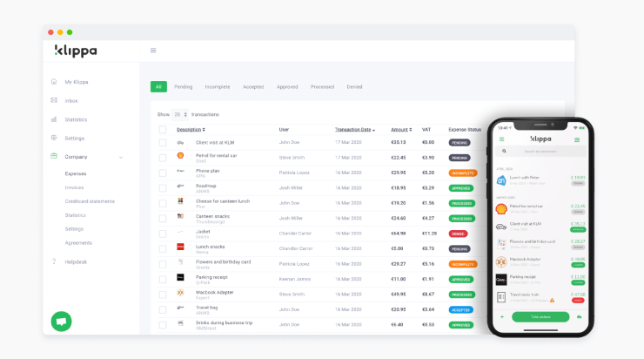
Task: Click the INCOMPLETE badge on Phone plan row
Action: (x=463, y=173)
